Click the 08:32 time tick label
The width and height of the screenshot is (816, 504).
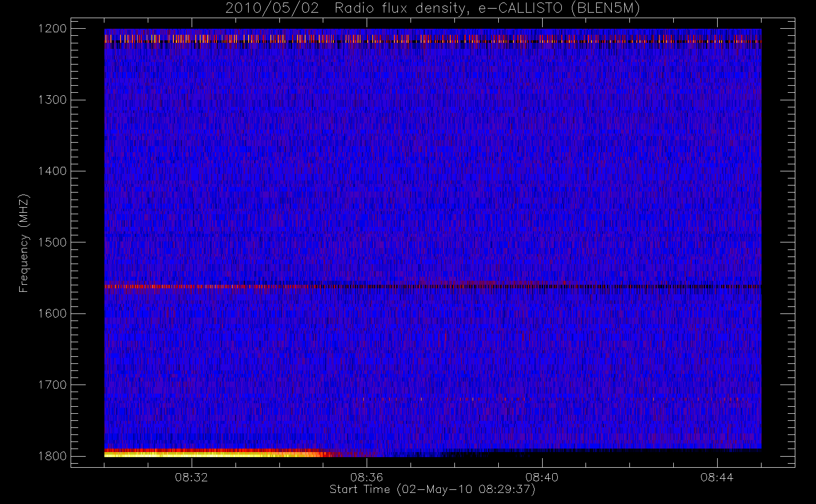[x=192, y=477]
